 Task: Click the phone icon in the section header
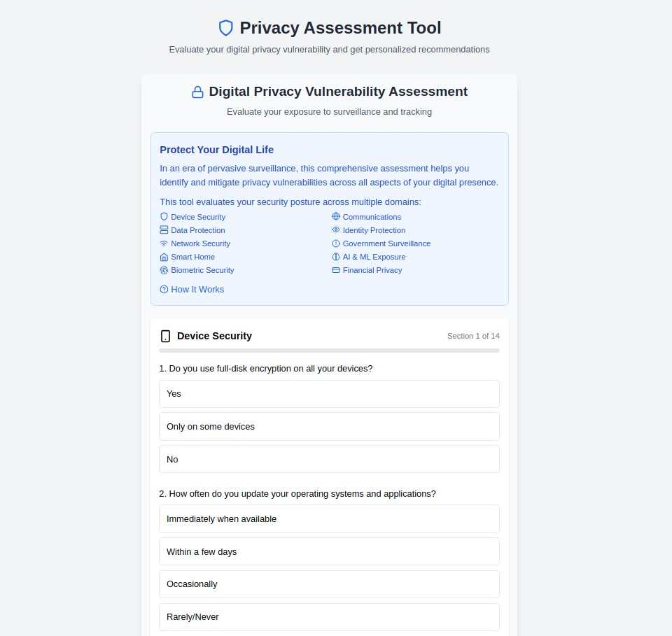165,336
